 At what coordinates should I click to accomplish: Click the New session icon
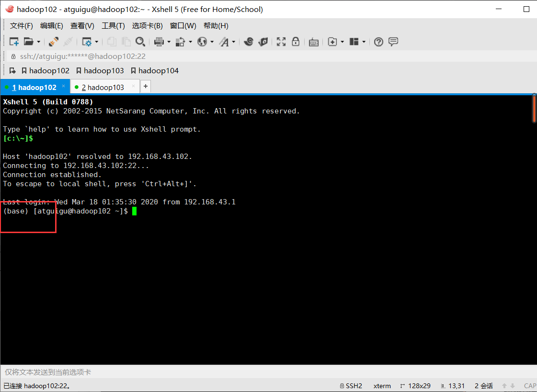click(14, 42)
